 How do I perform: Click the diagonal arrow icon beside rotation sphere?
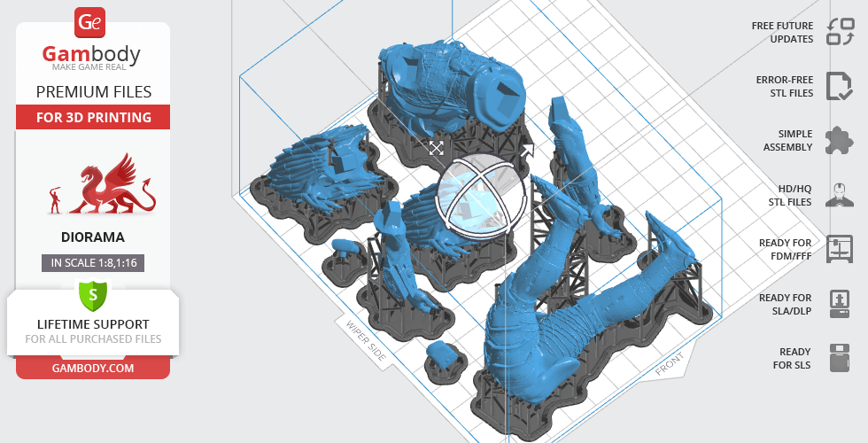coord(528,152)
